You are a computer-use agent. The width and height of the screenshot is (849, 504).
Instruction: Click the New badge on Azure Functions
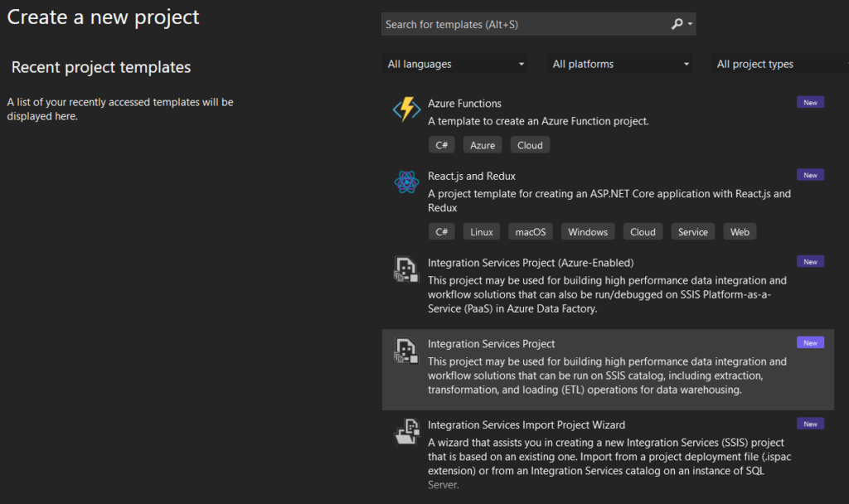pyautogui.click(x=811, y=102)
